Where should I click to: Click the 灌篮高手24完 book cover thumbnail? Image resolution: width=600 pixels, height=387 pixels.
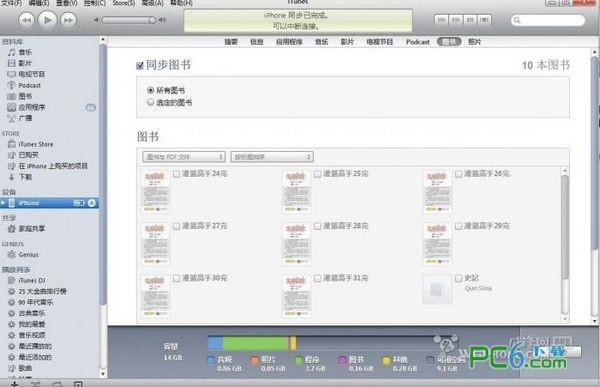click(155, 191)
